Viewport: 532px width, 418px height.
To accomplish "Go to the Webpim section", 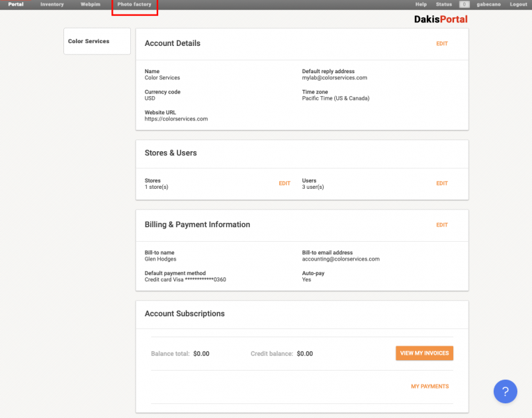I will [x=91, y=5].
